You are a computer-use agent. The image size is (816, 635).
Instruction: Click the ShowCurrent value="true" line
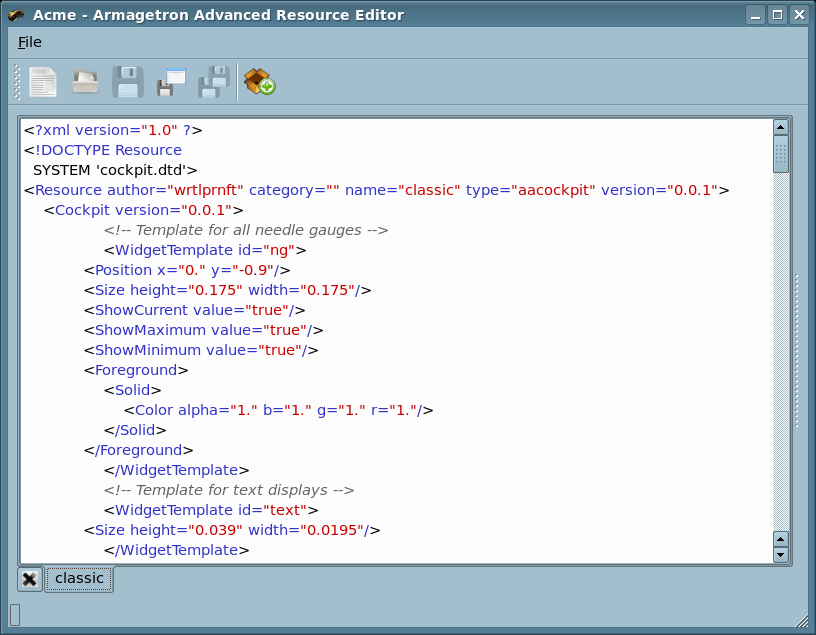coord(195,310)
